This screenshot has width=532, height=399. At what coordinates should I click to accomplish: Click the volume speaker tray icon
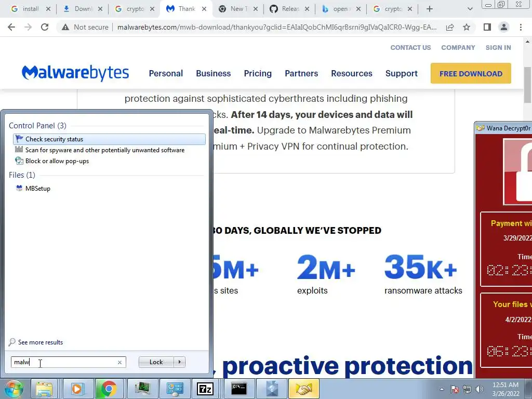coord(480,389)
